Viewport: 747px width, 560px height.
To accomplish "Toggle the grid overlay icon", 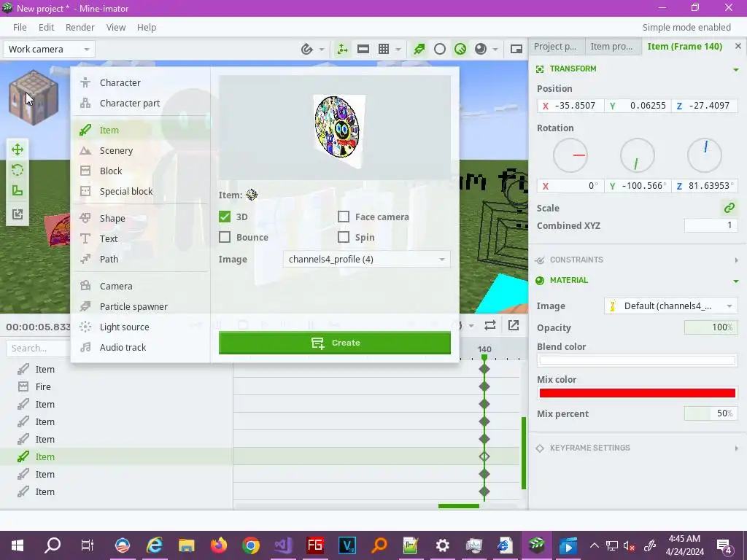I will click(384, 49).
